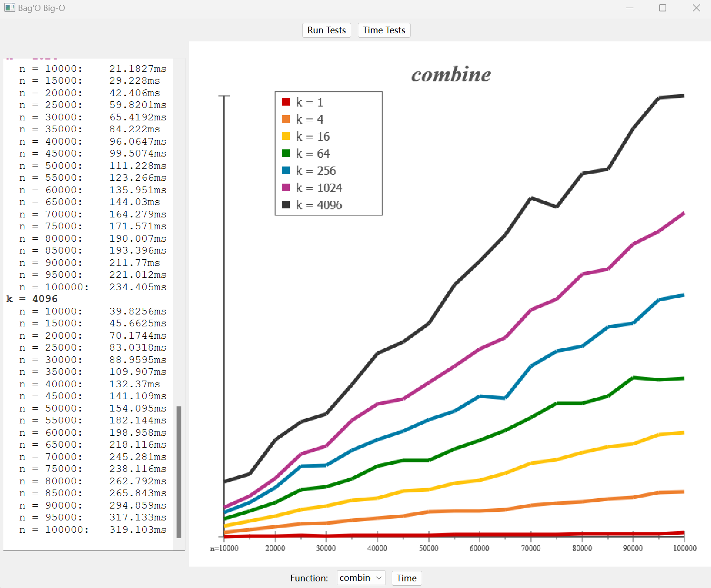Click the Run Tests button

click(326, 30)
